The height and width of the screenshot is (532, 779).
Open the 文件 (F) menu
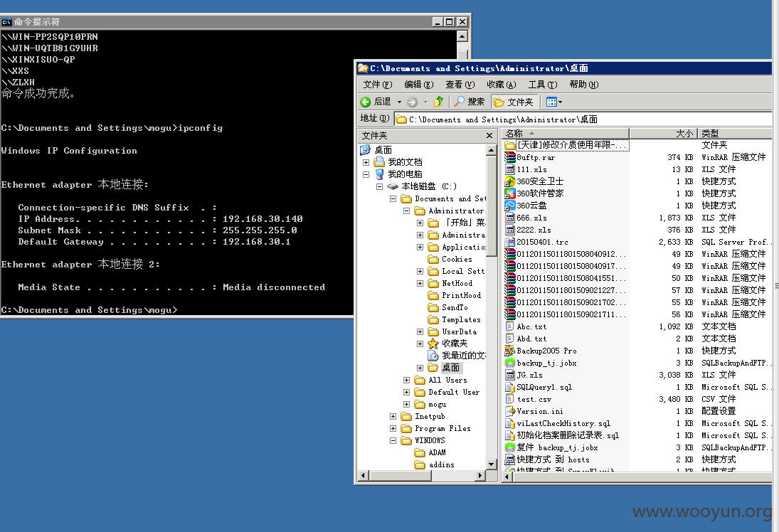(378, 85)
